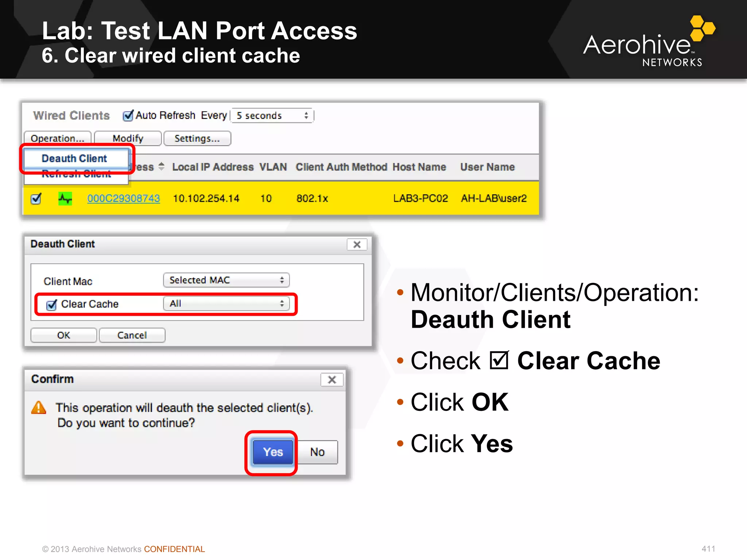Click the Confirm dialog title bar
Screen dimensions: 747x560
coord(185,380)
